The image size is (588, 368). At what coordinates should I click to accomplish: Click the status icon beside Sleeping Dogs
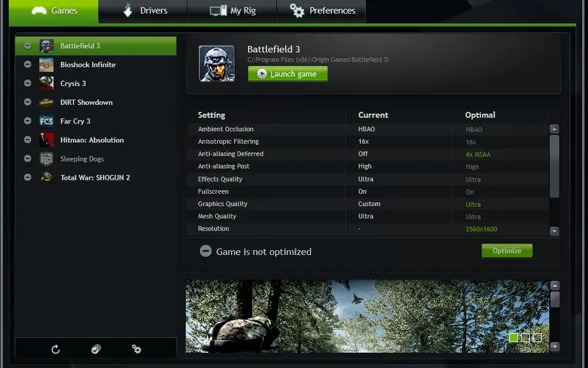(28, 158)
